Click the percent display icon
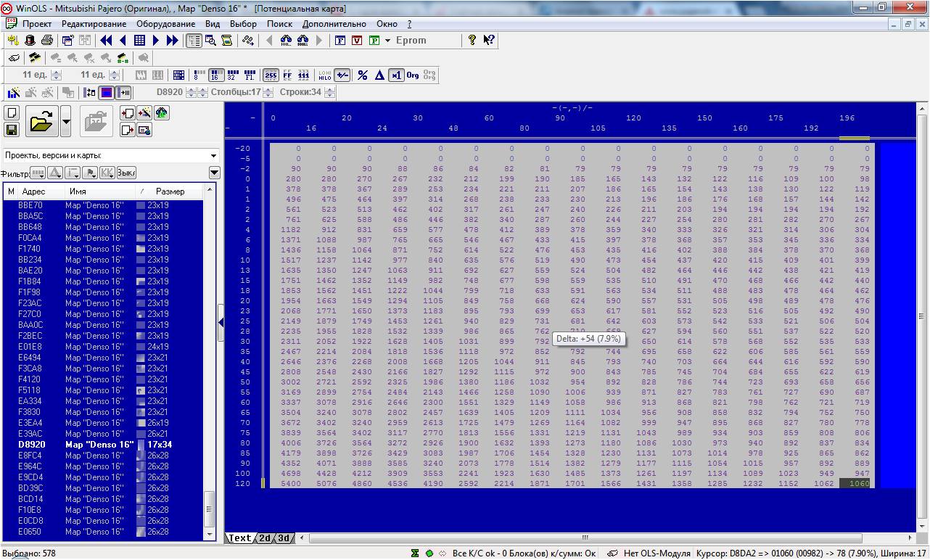The width and height of the screenshot is (930, 560). pos(363,75)
